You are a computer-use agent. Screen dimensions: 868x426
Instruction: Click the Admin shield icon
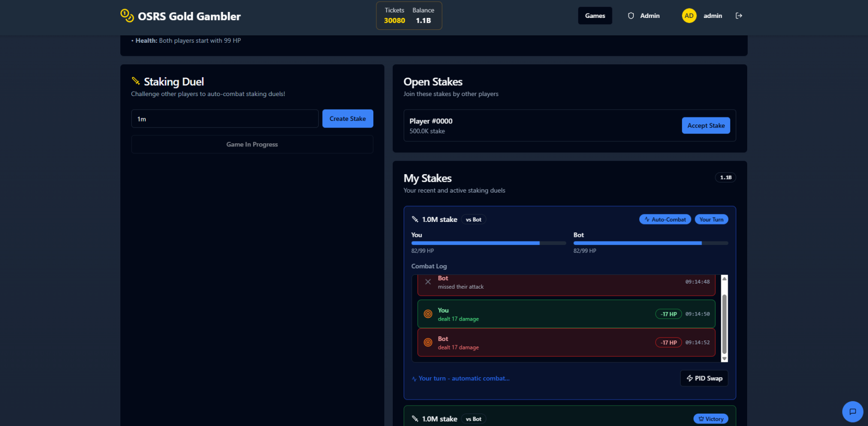[x=631, y=16]
